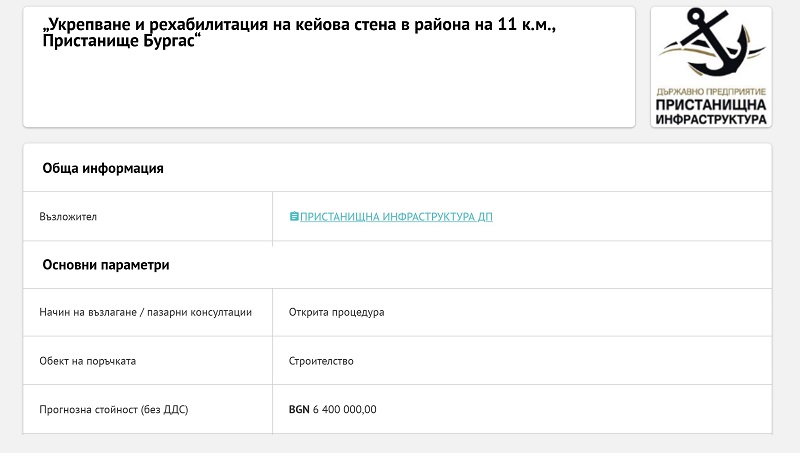Screen dimensions: 800x453
Task: Click the Начин на възлагане label
Action: pos(145,312)
